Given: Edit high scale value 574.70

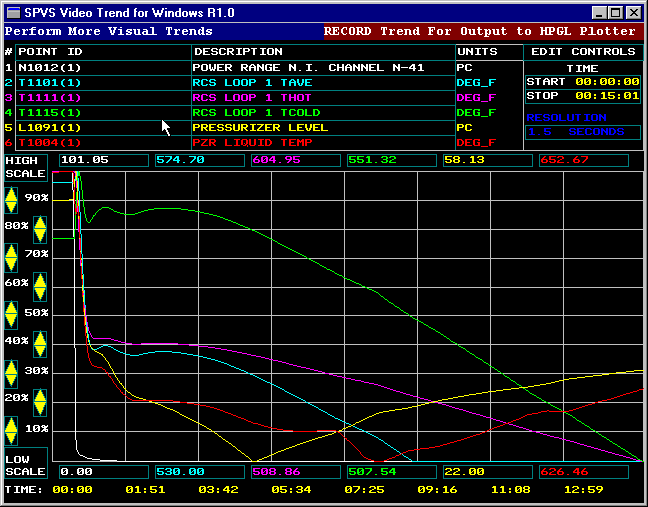Looking at the screenshot, I should 200,160.
